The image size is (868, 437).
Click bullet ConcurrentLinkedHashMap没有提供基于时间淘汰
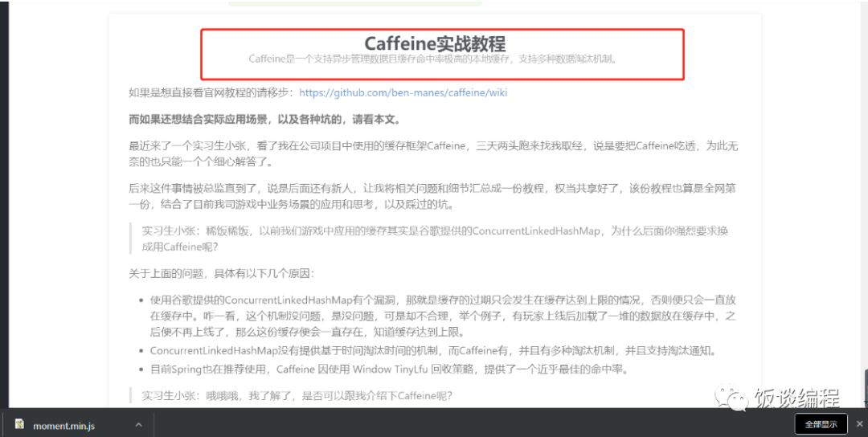(x=433, y=351)
